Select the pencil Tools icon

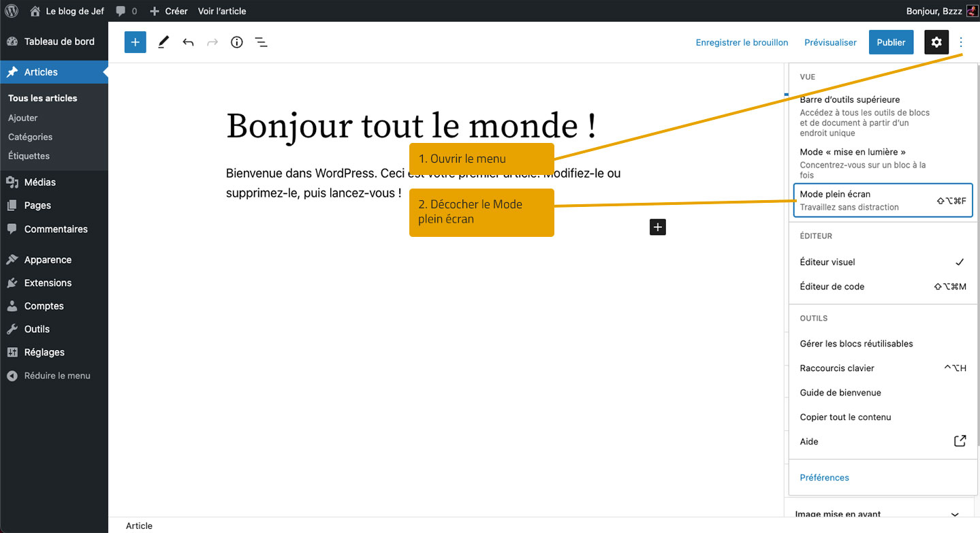pyautogui.click(x=163, y=42)
